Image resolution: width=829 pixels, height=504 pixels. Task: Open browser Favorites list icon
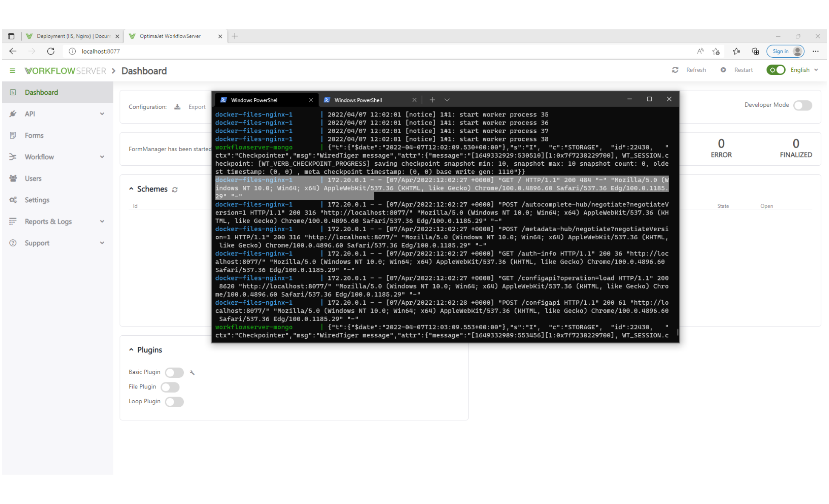point(737,51)
